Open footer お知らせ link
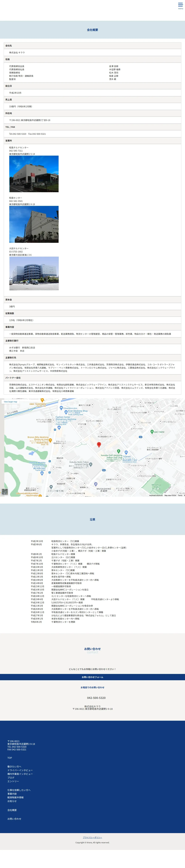The image size is (185, 868). point(12,801)
